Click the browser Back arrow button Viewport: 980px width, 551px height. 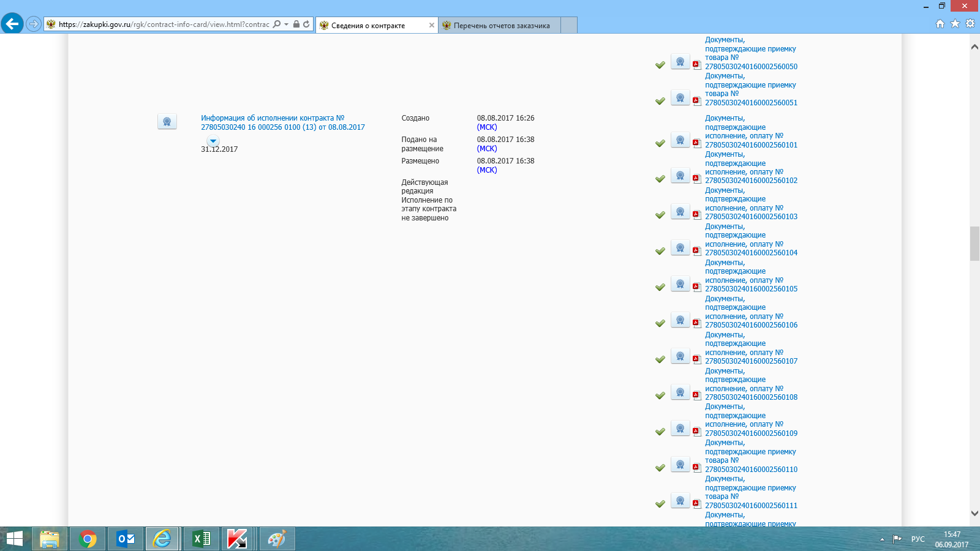coord(12,24)
